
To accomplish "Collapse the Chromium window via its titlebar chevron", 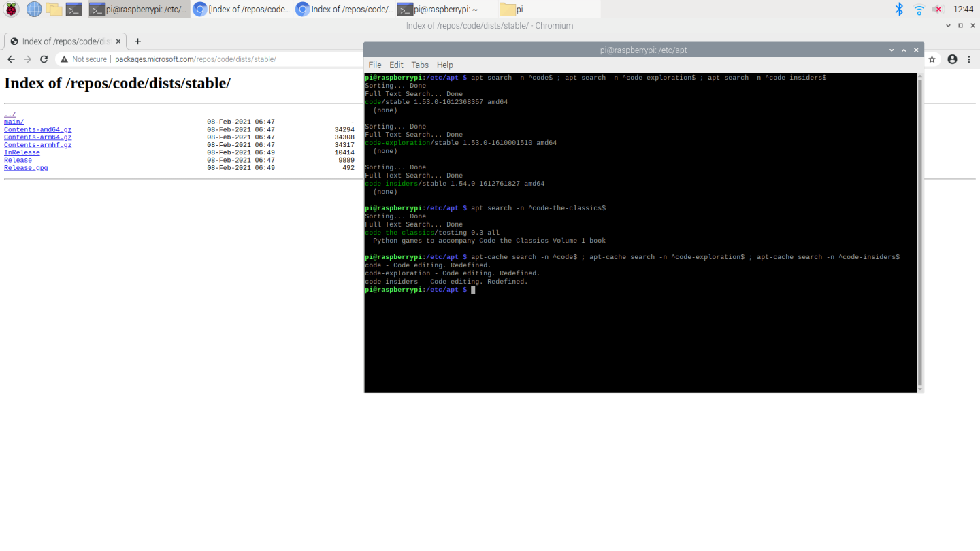I will (x=948, y=25).
